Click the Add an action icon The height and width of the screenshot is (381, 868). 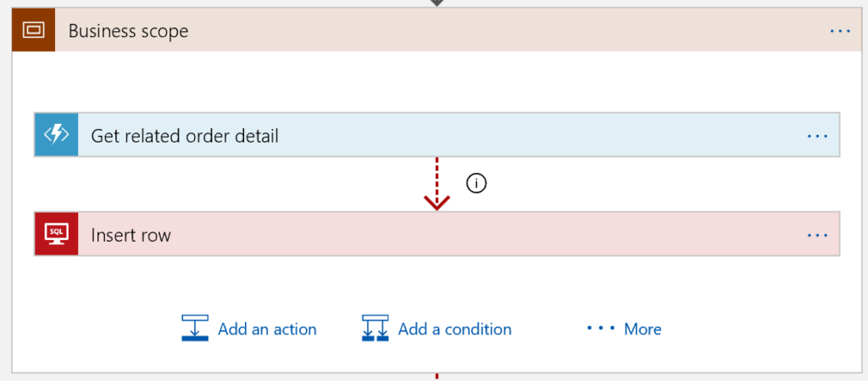pos(195,328)
